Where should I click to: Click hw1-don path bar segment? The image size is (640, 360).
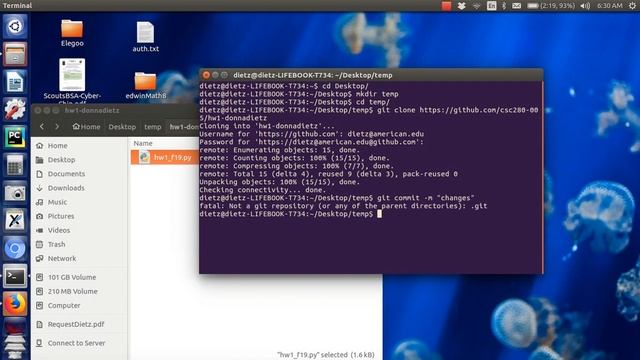(x=183, y=127)
